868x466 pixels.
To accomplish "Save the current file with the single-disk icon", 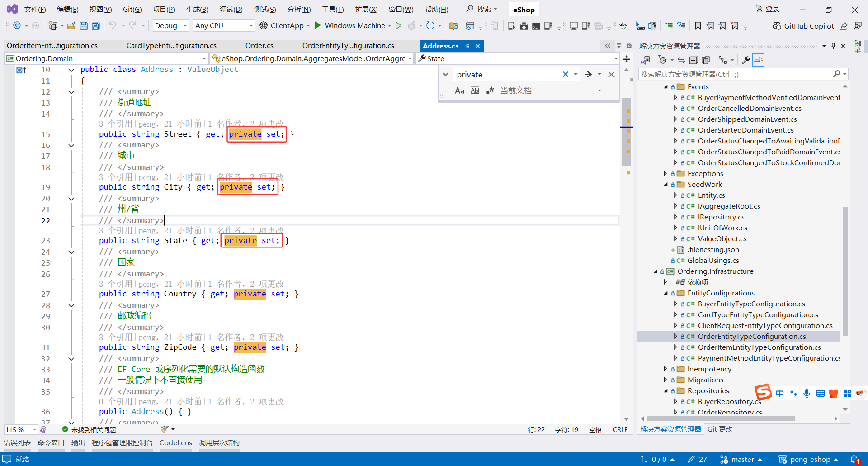I will 84,26.
